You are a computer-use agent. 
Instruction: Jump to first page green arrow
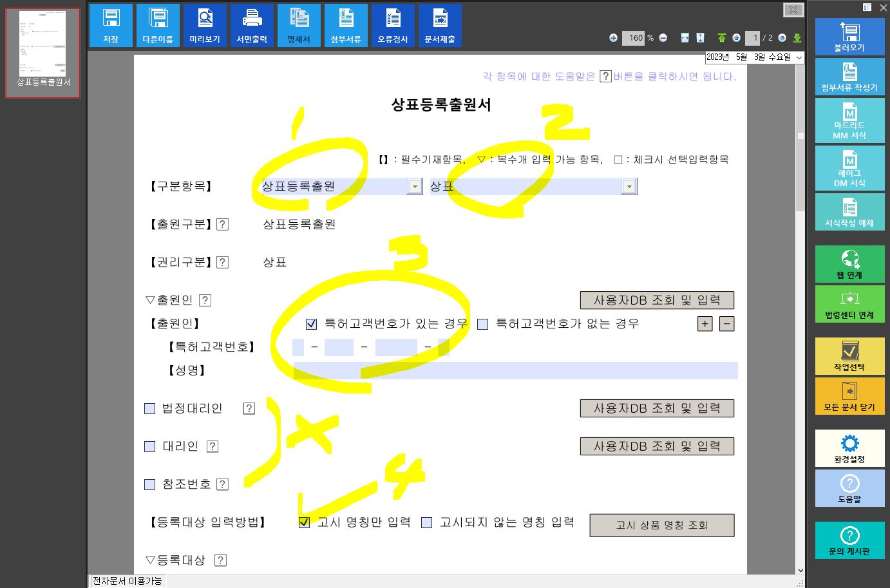[721, 38]
